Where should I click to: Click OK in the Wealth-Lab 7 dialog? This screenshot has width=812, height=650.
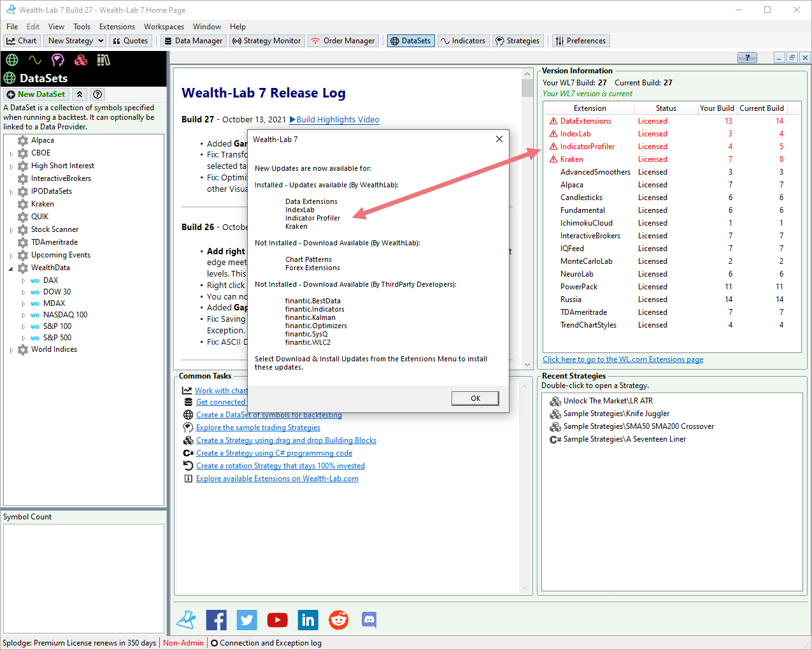coord(475,398)
